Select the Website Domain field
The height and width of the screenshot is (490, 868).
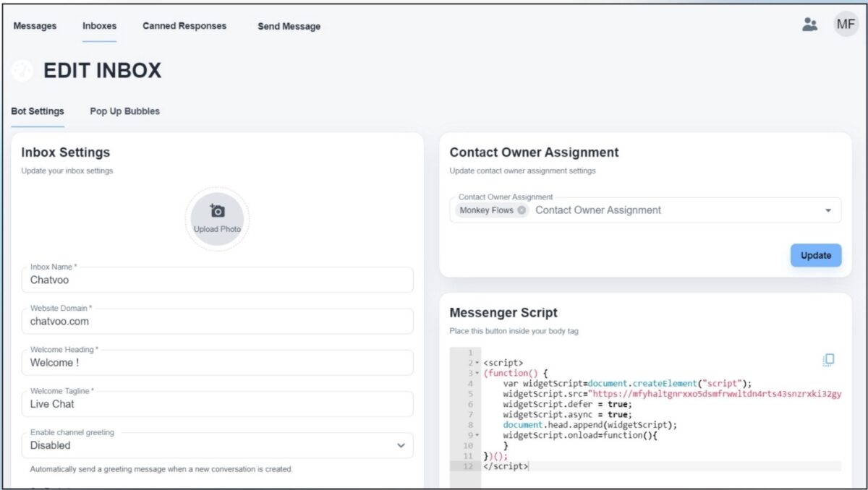pyautogui.click(x=217, y=322)
